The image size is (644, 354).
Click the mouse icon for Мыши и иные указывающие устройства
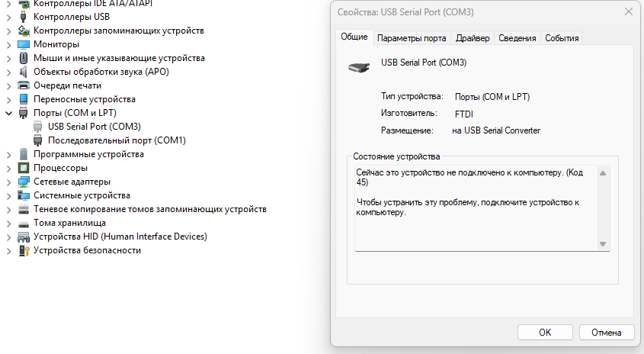pos(24,58)
